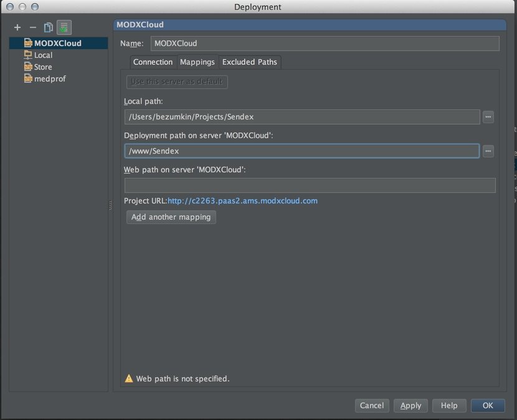Switch to the Connection tab
517x420 pixels.
tap(153, 62)
